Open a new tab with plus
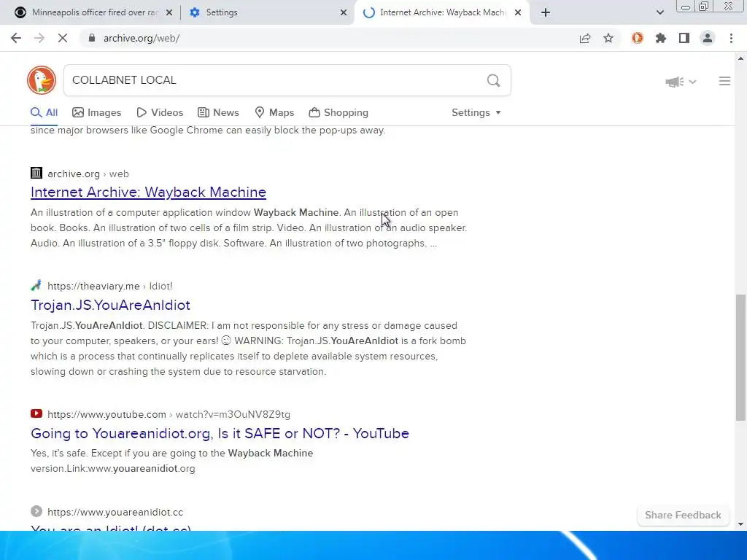Viewport: 747px width, 560px height. point(546,12)
